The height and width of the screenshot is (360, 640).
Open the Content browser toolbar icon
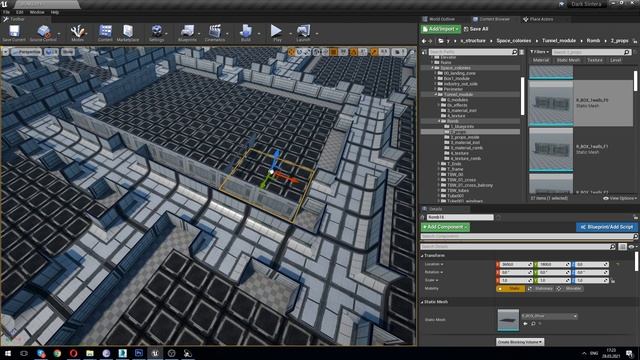[x=105, y=33]
